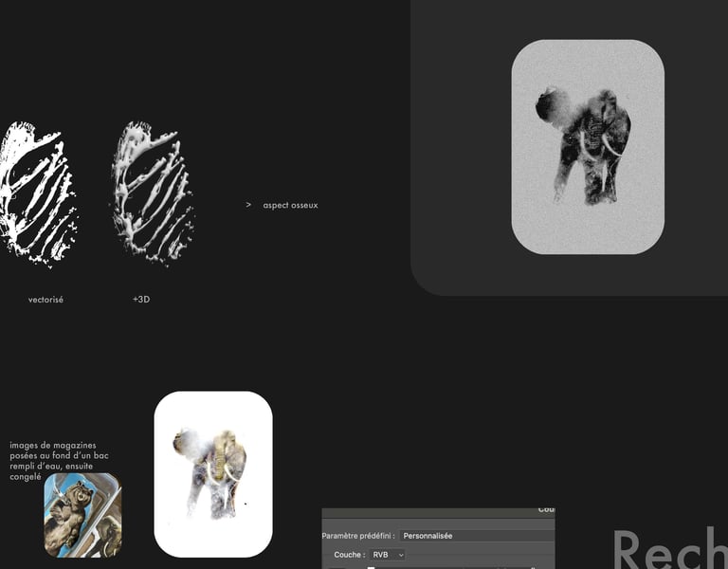Click the "Couche :" label
728x569 pixels.
350,555
